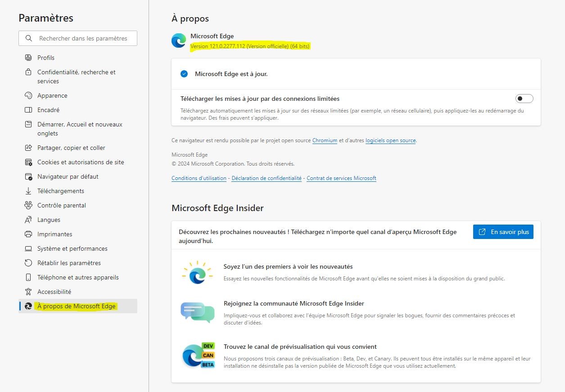This screenshot has width=565, height=392.
Task: Select À propos de Microsoft Edge
Action: coord(77,306)
